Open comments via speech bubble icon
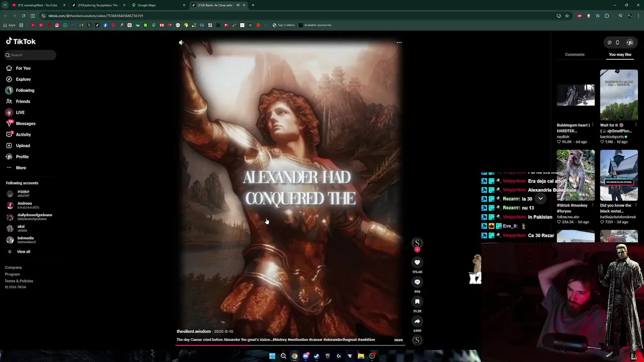The height and width of the screenshot is (362, 644). click(x=417, y=282)
